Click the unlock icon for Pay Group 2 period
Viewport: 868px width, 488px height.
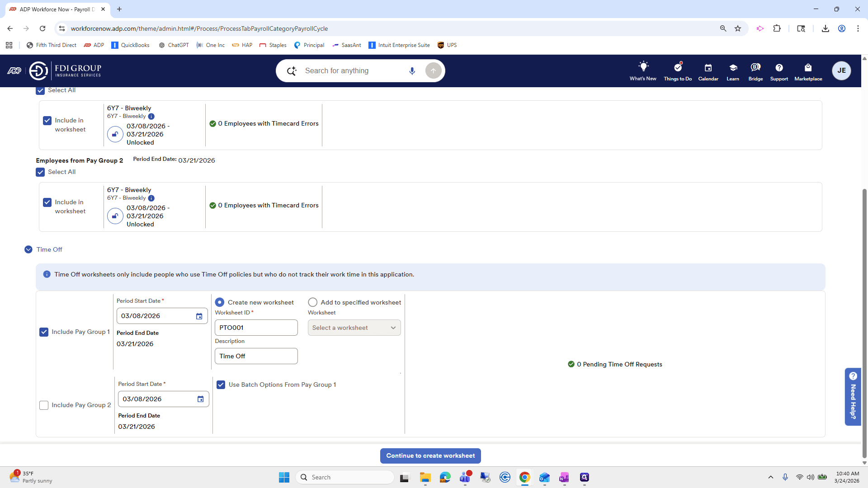coord(115,216)
